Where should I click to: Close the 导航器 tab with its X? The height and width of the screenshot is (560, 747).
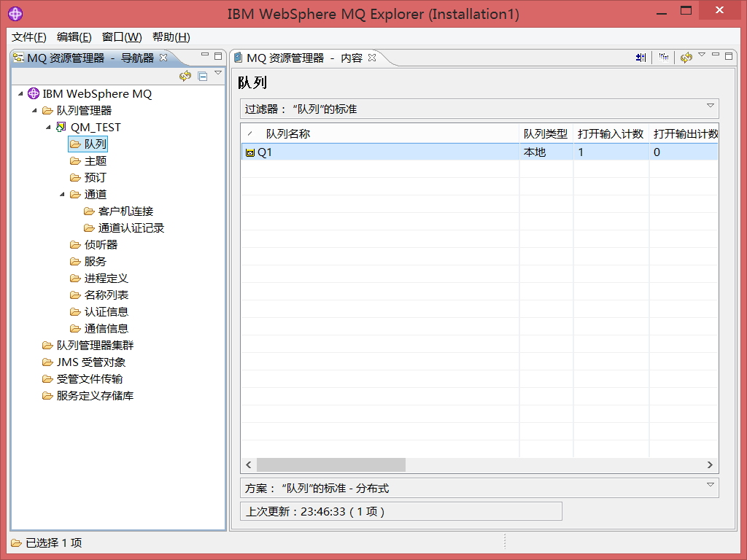[163, 58]
